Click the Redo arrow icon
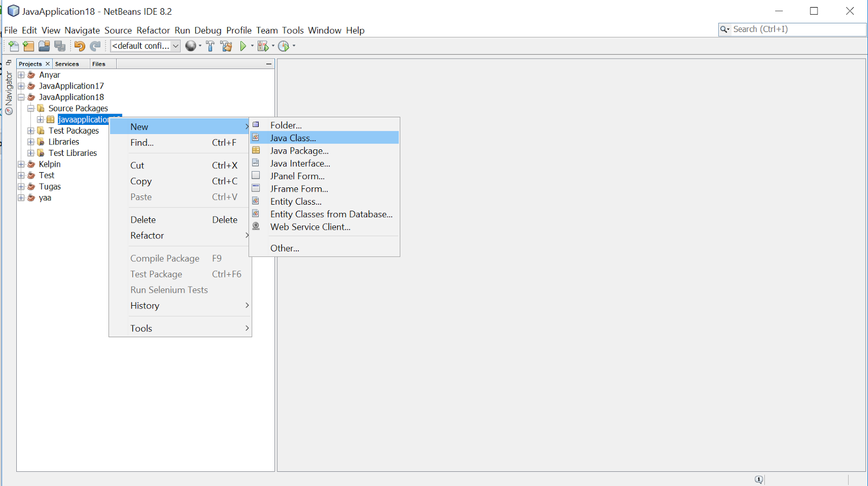Image resolution: width=868 pixels, height=486 pixels. 95,46
